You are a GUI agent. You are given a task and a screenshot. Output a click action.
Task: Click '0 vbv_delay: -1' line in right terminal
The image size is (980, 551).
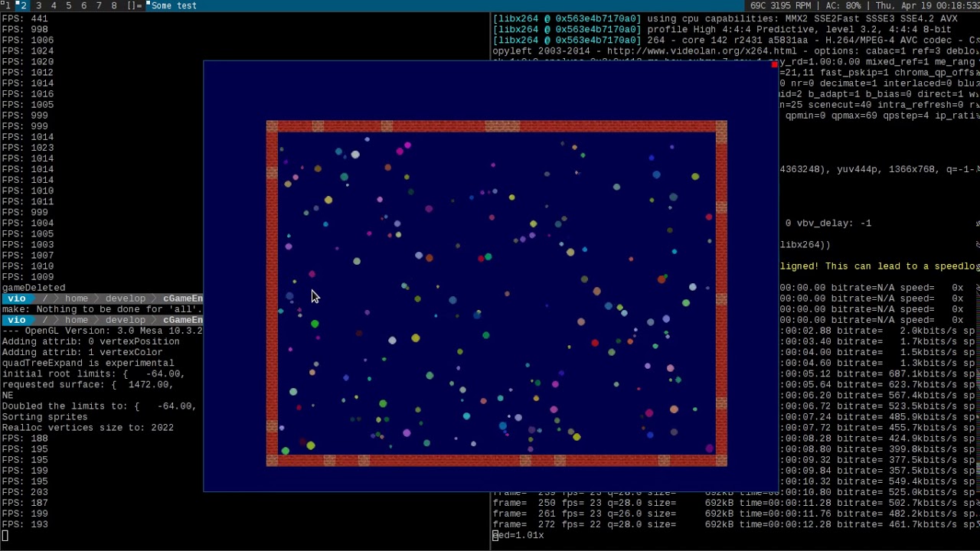pyautogui.click(x=828, y=223)
